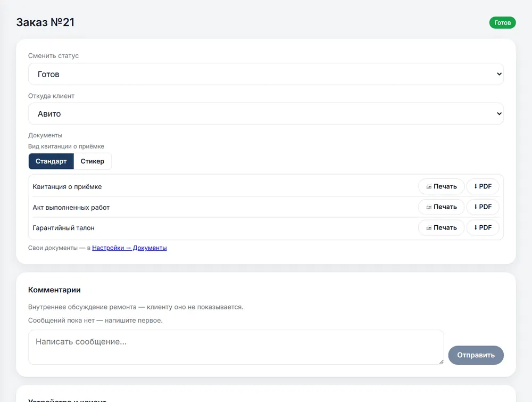This screenshot has height=402, width=532.
Task: Follow the Настройки → Документы link
Action: 129,248
